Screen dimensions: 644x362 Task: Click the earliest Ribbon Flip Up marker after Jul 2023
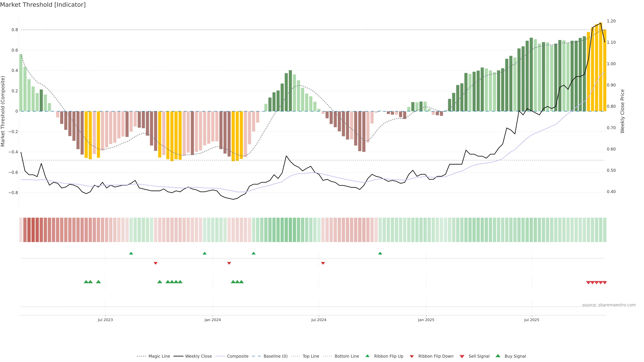131,253
